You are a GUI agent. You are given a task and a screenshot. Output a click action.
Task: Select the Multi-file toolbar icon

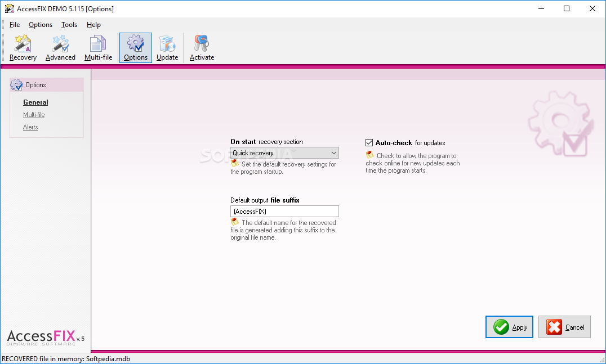click(98, 48)
